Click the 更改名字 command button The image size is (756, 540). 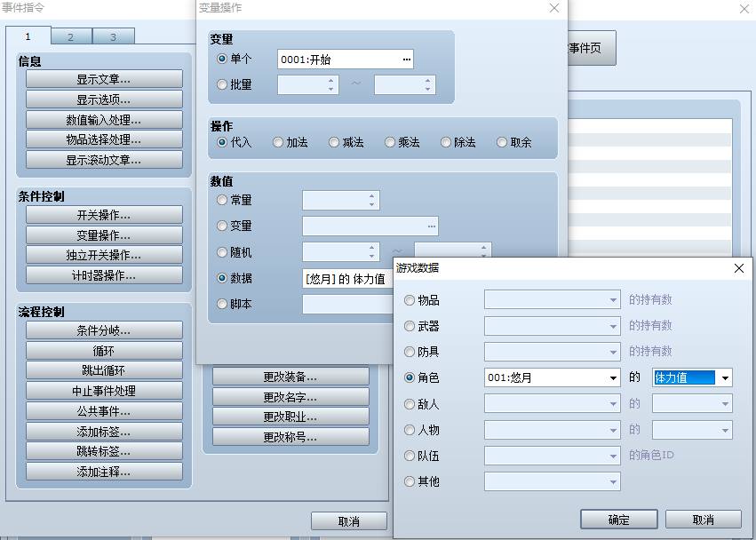point(290,397)
